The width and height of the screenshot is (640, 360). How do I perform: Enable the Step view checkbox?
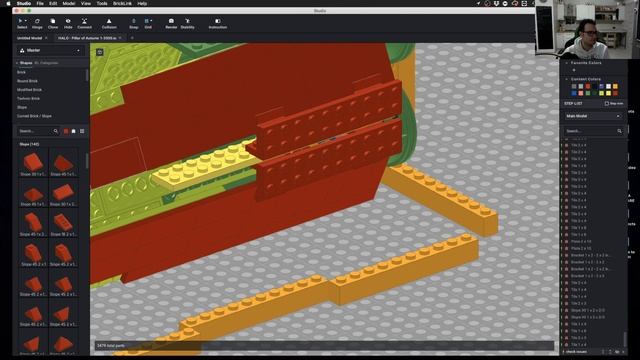tap(607, 104)
